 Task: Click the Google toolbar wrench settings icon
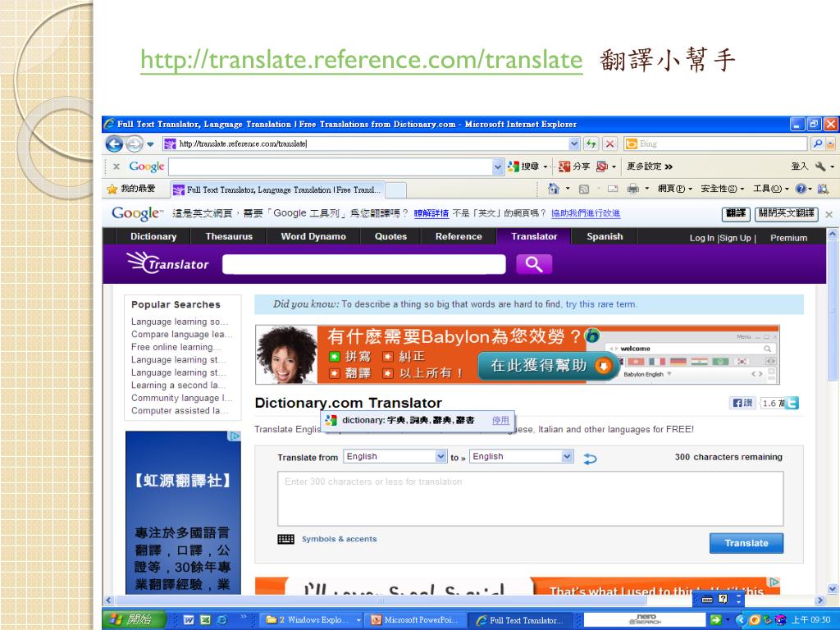click(820, 167)
